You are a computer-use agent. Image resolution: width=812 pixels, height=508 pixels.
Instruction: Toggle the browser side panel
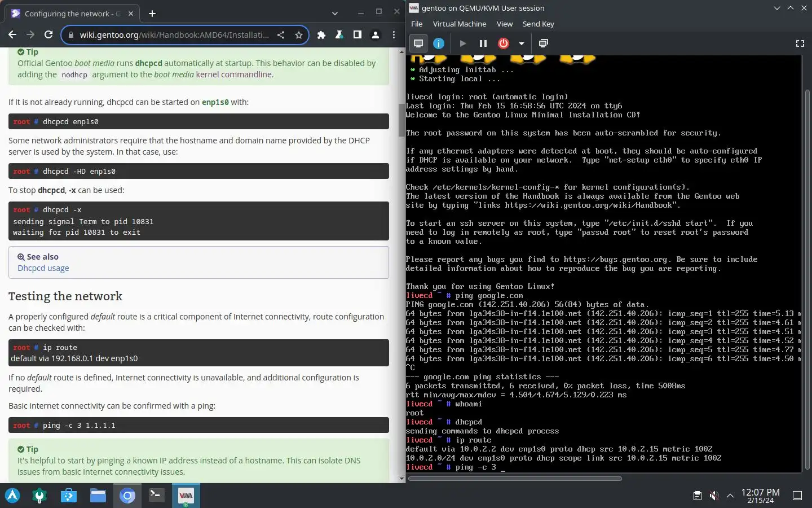point(358,35)
